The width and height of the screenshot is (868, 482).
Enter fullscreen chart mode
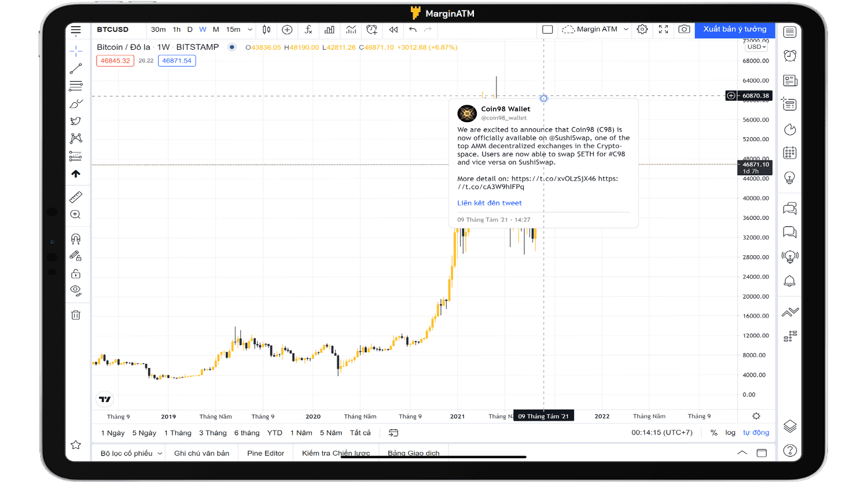point(664,29)
